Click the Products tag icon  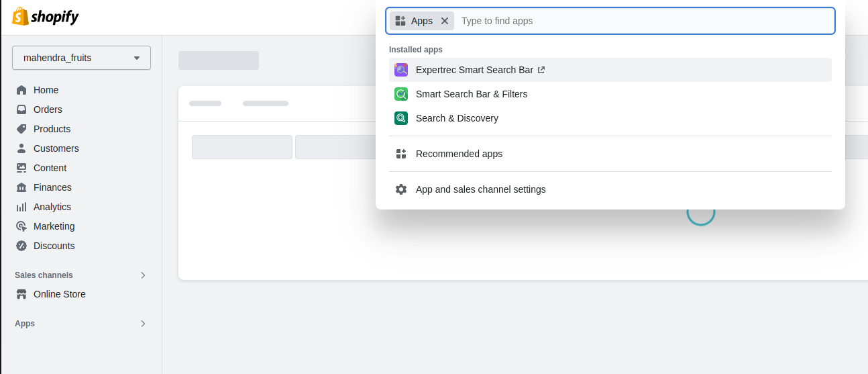click(x=21, y=129)
